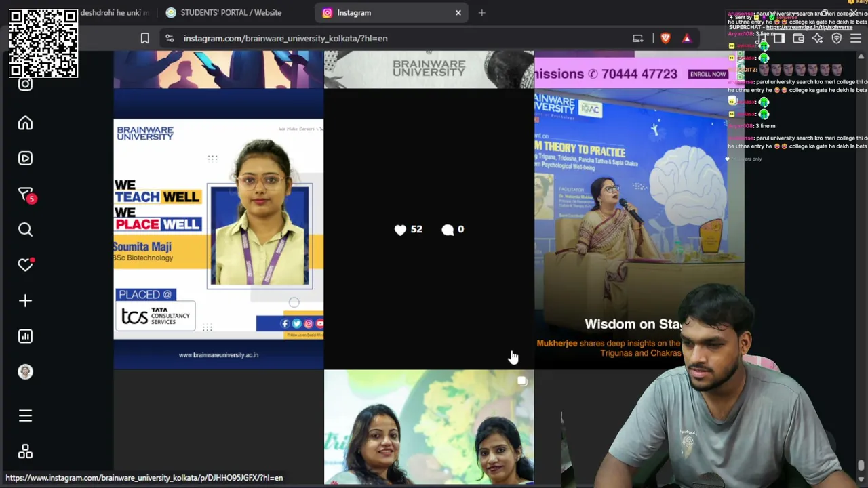Switch to the 'deshdrohi he unki' tab
Screen dimensions: 868x488
click(x=115, y=12)
